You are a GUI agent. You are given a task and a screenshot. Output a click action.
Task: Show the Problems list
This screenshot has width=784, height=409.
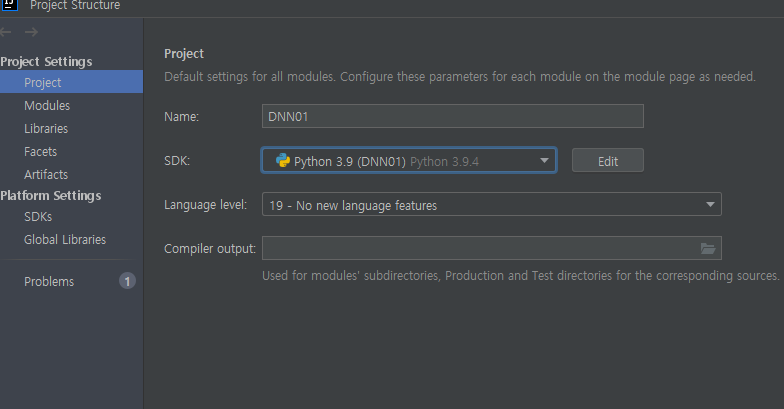pos(49,282)
